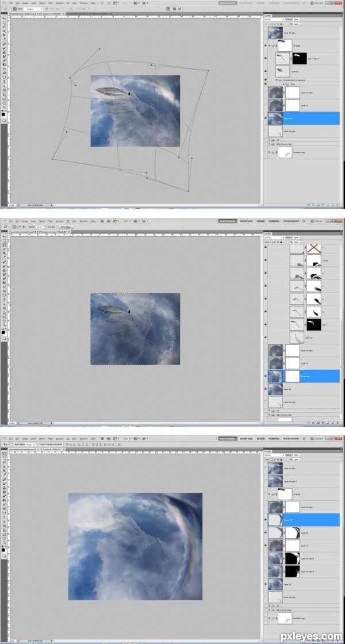Click lock all padlock icon in middle screenshot
Image resolution: width=345 pixels, height=644 pixels.
(x=281, y=242)
